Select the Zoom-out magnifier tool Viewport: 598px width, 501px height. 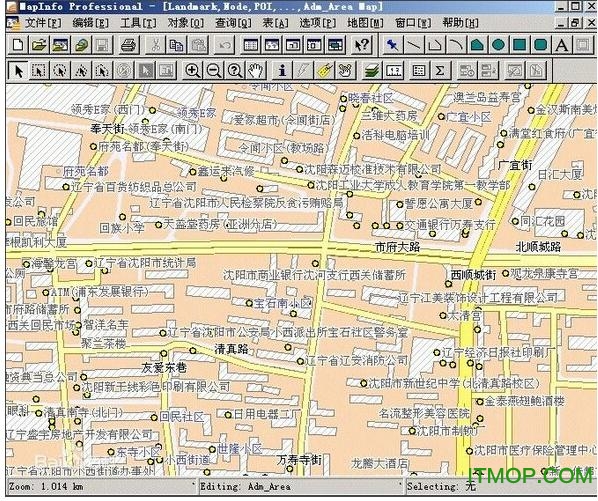point(214,71)
